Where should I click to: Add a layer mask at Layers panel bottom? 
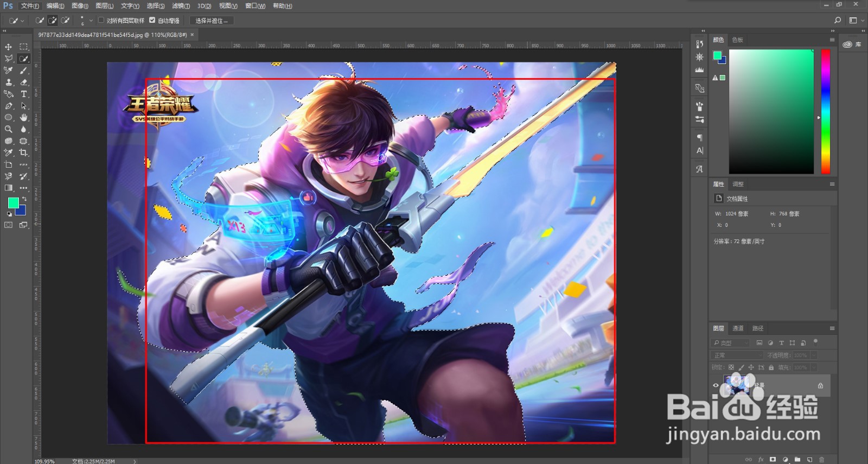[773, 459]
